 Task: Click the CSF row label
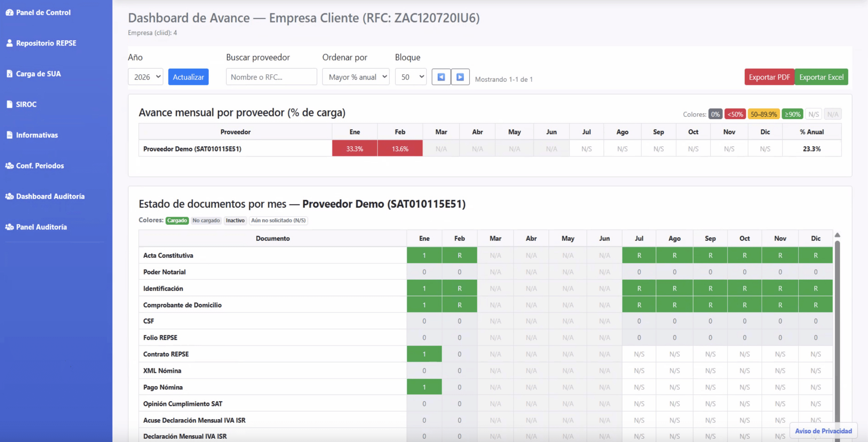[x=148, y=321]
